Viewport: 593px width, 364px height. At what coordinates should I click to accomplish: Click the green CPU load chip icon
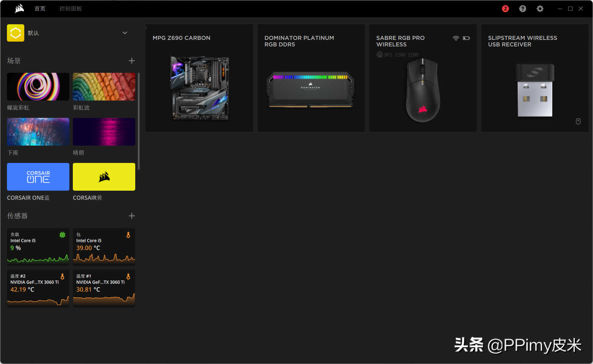click(62, 235)
